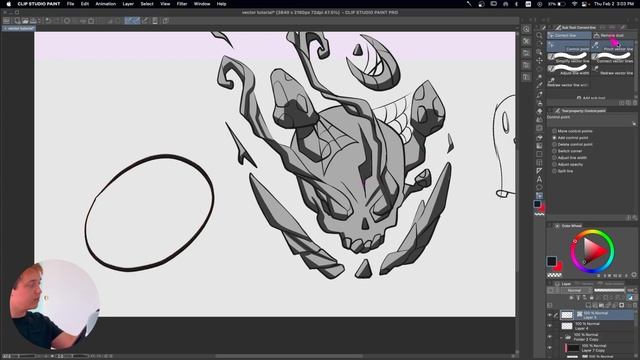Adjust the layer opacity slider
Viewport: 640px width, 360px height.
pyautogui.click(x=609, y=290)
